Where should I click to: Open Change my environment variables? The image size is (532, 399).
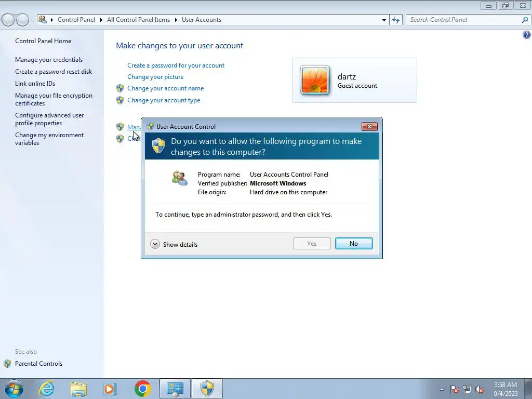pyautogui.click(x=49, y=139)
